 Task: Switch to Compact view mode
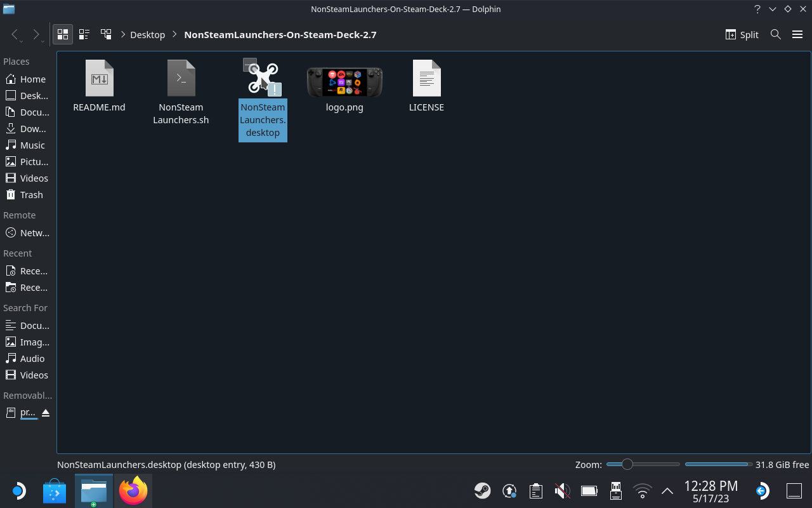[84, 34]
